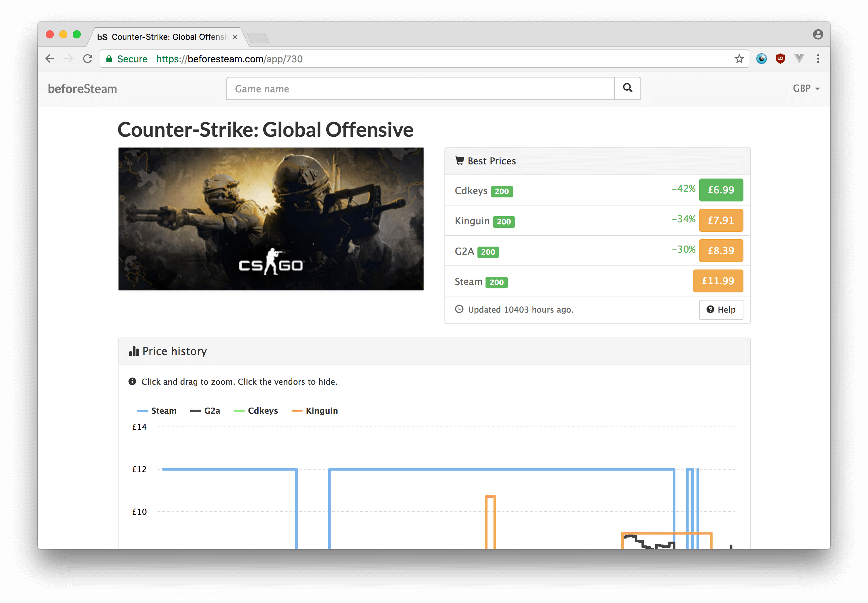
Task: Hide the G2a series in chart legend
Action: pyautogui.click(x=205, y=411)
